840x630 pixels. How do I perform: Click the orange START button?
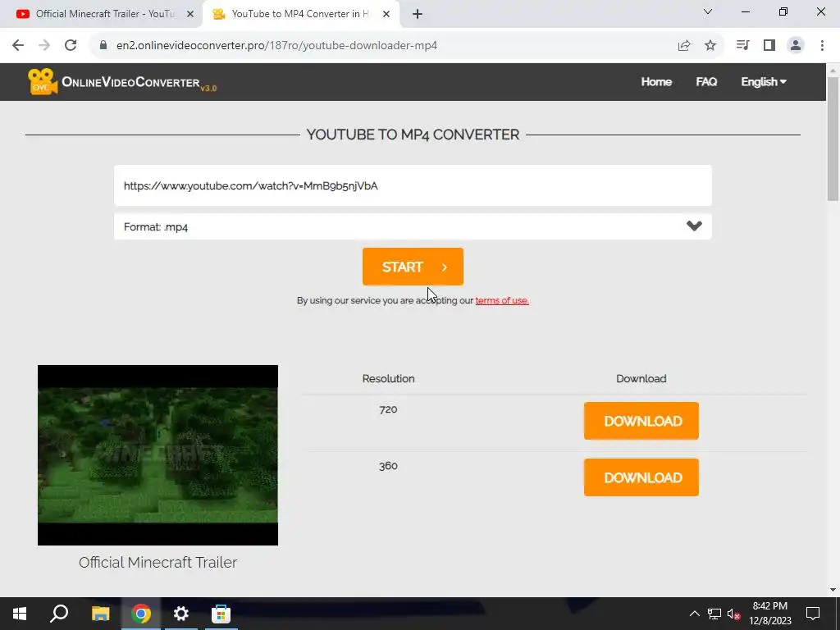(x=413, y=267)
